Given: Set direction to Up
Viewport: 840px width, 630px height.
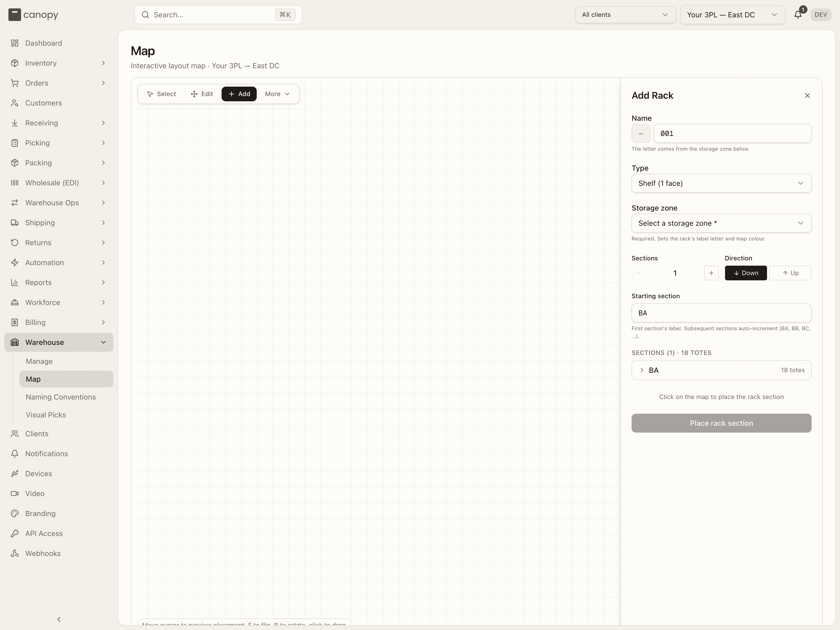Looking at the screenshot, I should point(790,273).
